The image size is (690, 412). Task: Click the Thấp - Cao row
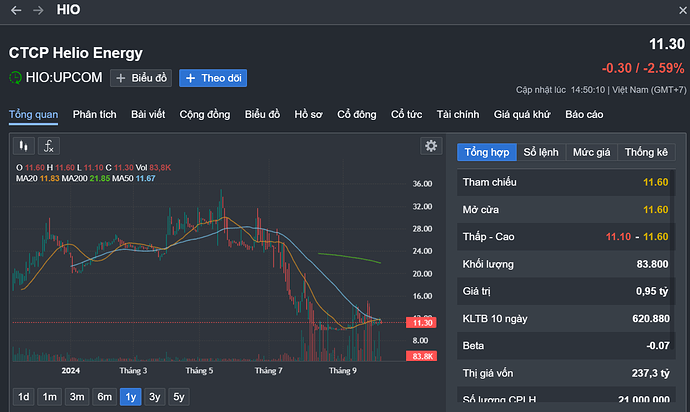565,237
